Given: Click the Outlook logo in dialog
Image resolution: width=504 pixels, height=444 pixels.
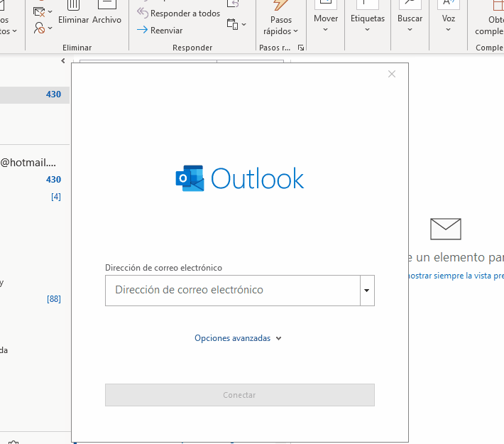Looking at the screenshot, I should [240, 178].
